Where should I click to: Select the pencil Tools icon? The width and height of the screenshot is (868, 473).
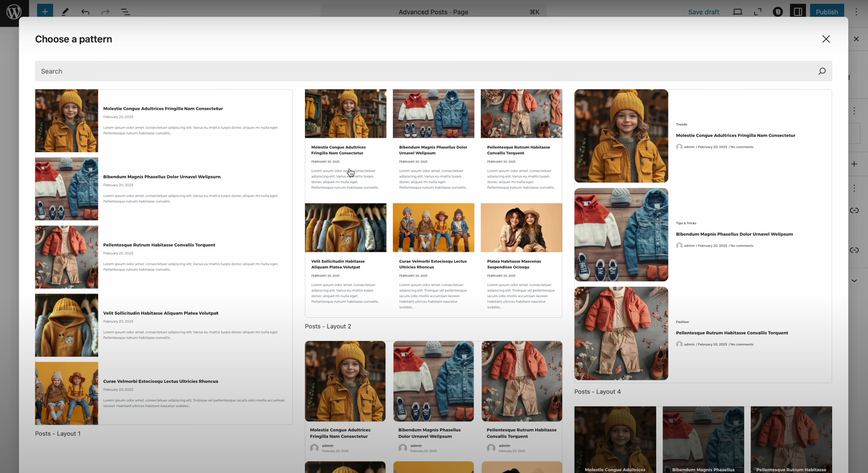pos(65,12)
